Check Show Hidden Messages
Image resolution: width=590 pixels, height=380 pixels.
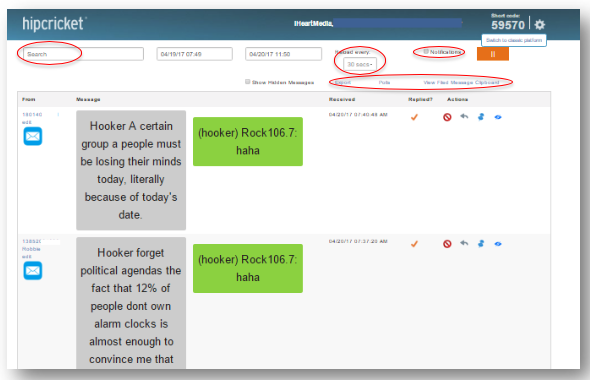248,82
